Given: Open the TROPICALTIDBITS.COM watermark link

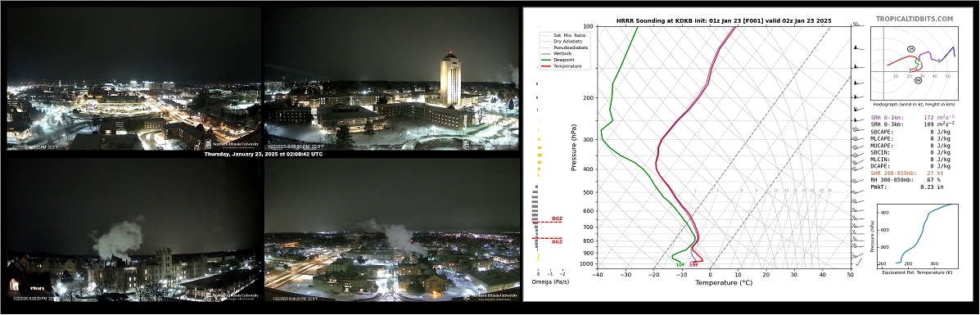Looking at the screenshot, I should (915, 20).
